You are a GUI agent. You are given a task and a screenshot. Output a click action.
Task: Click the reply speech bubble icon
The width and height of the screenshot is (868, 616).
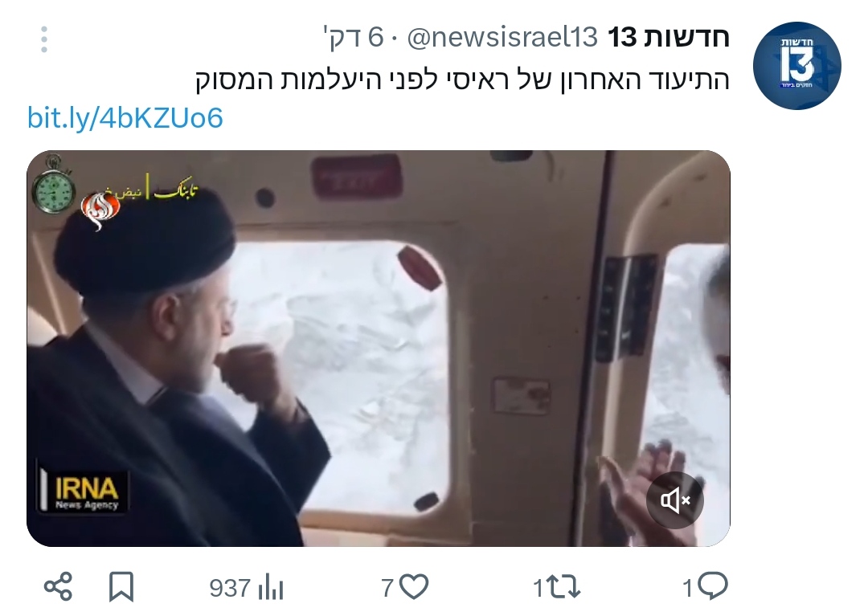713,586
